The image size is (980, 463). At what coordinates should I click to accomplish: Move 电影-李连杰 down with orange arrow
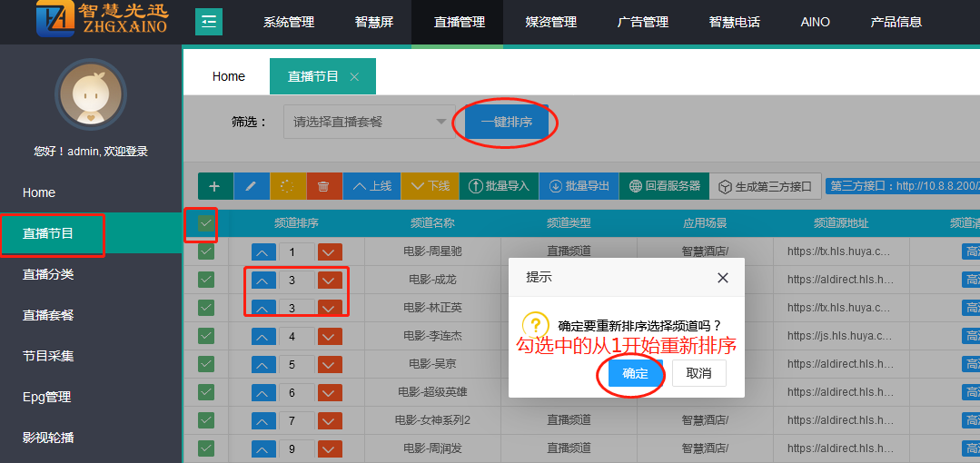330,337
